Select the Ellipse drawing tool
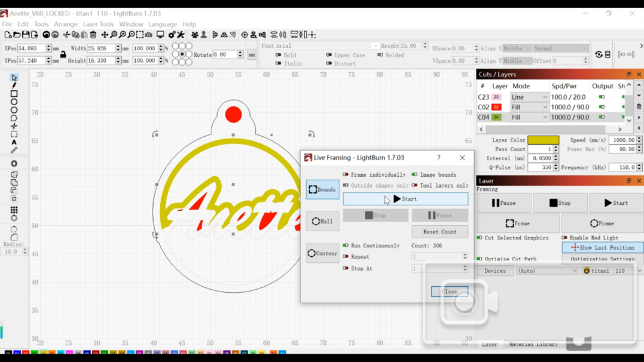644x362 pixels. 14,102
